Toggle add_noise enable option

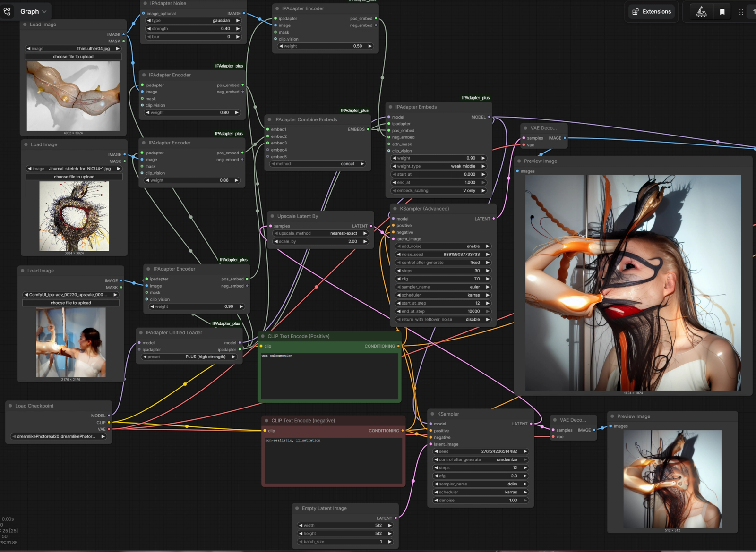point(443,246)
